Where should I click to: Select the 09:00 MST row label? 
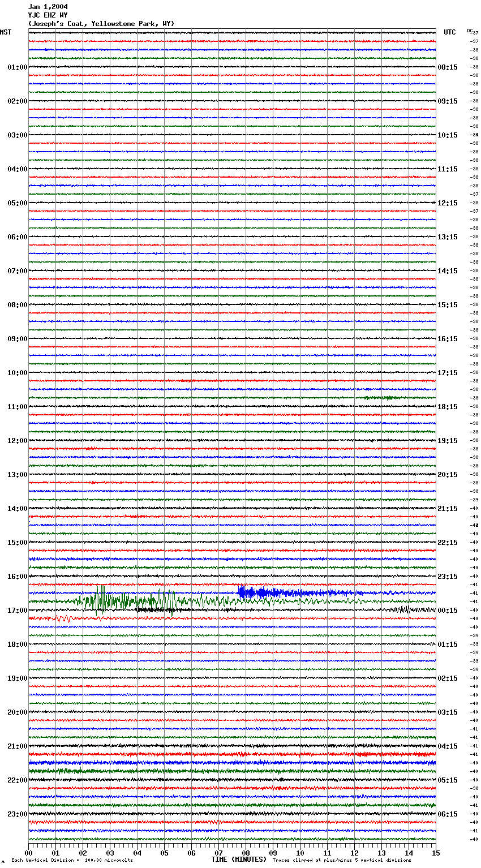point(18,339)
